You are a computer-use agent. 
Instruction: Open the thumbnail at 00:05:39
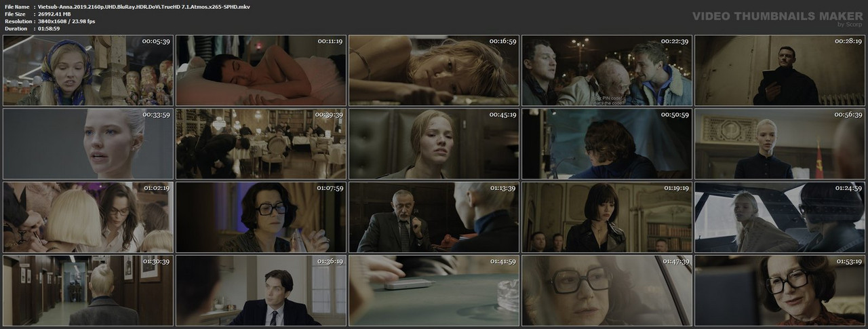pyautogui.click(x=88, y=71)
